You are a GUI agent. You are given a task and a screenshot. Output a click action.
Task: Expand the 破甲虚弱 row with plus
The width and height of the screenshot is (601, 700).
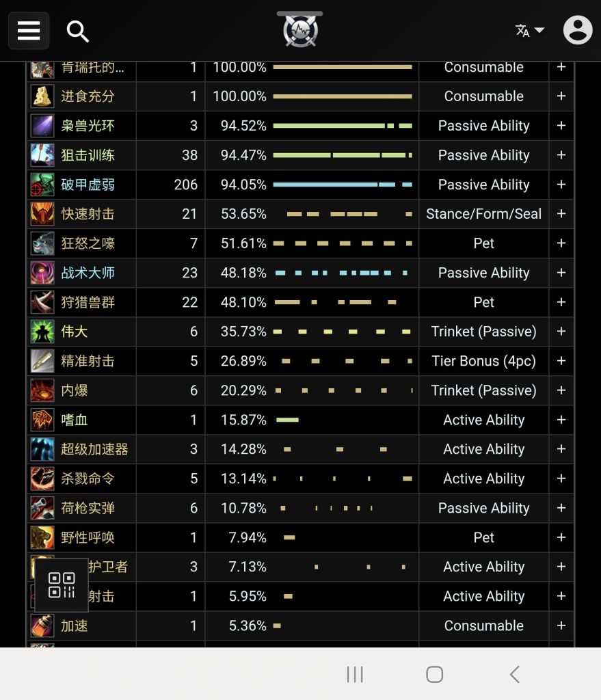(x=561, y=185)
